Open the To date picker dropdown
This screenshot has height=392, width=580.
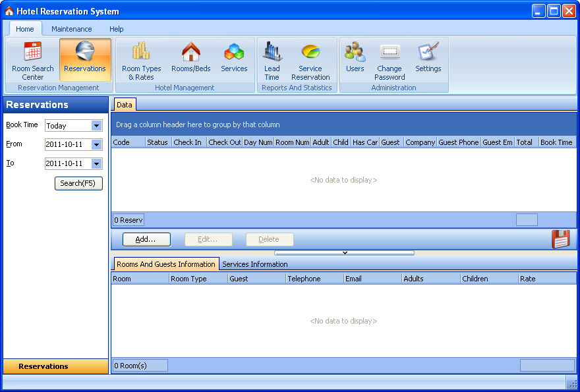point(97,164)
